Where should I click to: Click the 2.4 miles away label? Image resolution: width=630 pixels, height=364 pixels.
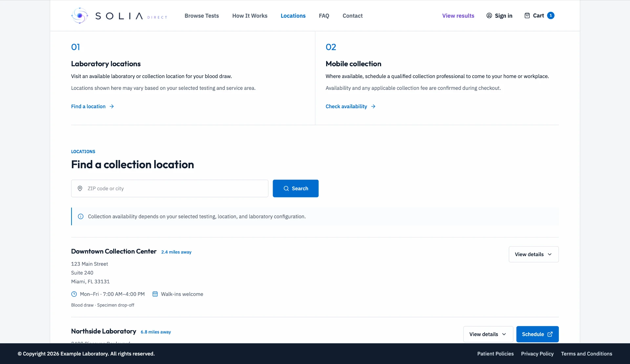pos(176,252)
